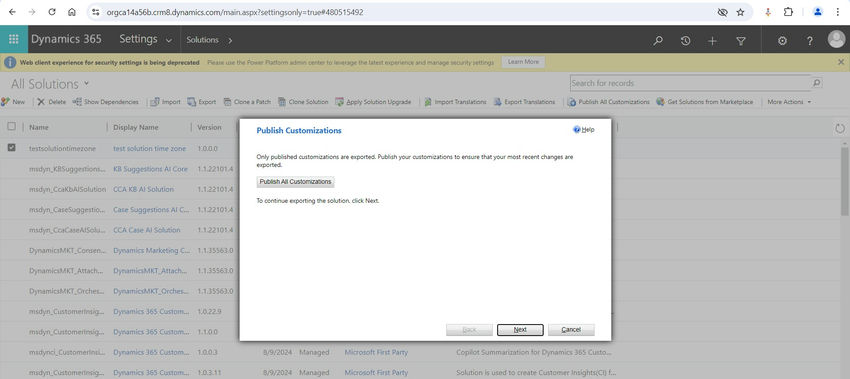Click Delete in the solutions toolbar
This screenshot has width=850, height=379.
51,102
